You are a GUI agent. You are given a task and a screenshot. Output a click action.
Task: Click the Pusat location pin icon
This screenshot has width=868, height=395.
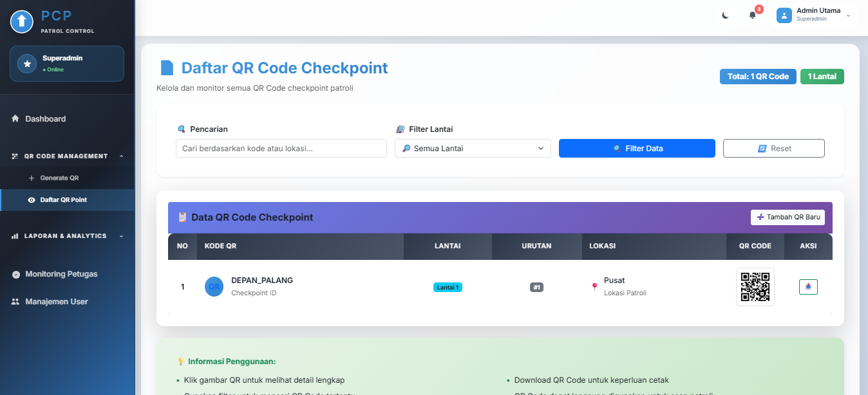(594, 287)
